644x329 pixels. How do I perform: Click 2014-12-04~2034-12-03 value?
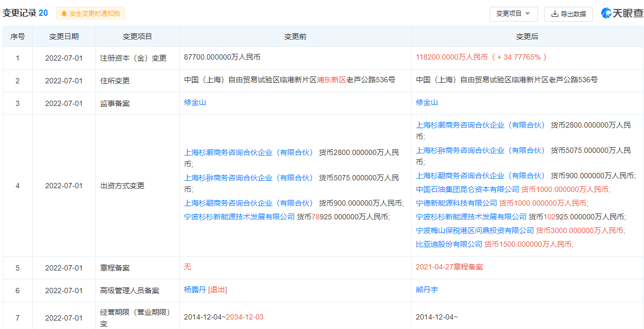click(x=223, y=317)
